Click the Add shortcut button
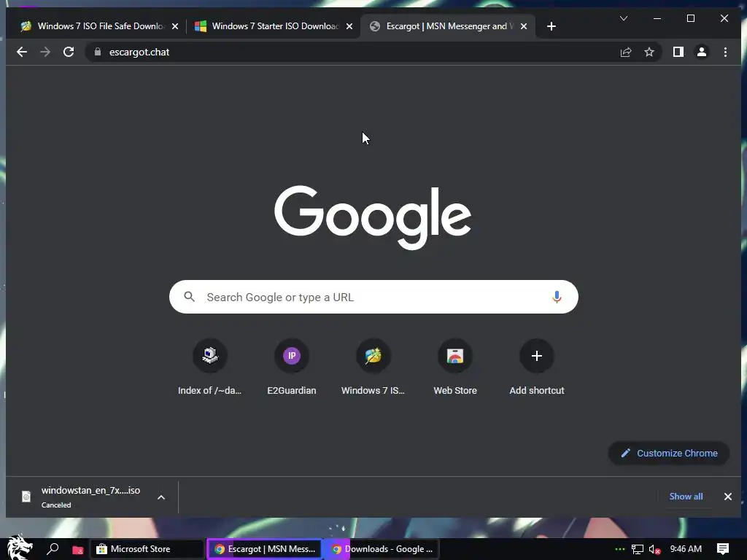747x560 pixels. [536, 367]
